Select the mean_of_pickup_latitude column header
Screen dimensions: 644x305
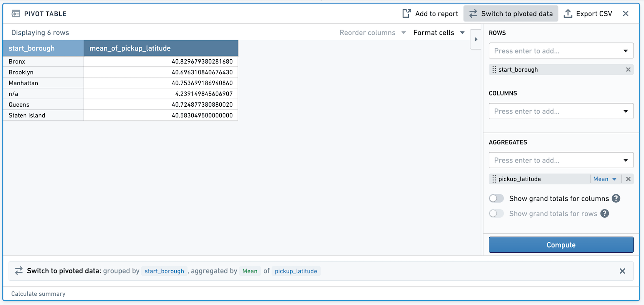tap(161, 48)
